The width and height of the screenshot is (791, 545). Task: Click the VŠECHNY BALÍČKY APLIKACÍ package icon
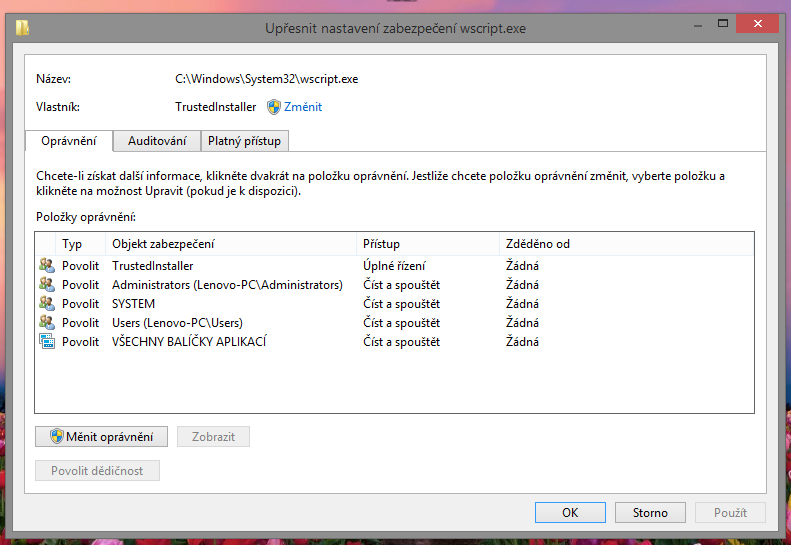tap(46, 341)
